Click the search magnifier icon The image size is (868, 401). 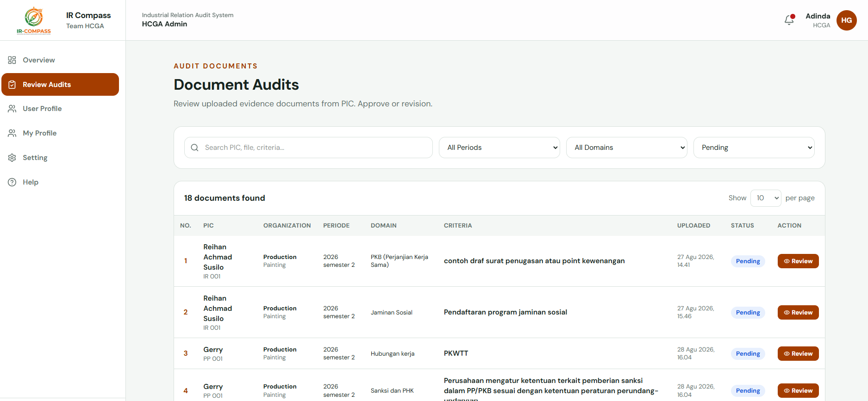tap(195, 148)
